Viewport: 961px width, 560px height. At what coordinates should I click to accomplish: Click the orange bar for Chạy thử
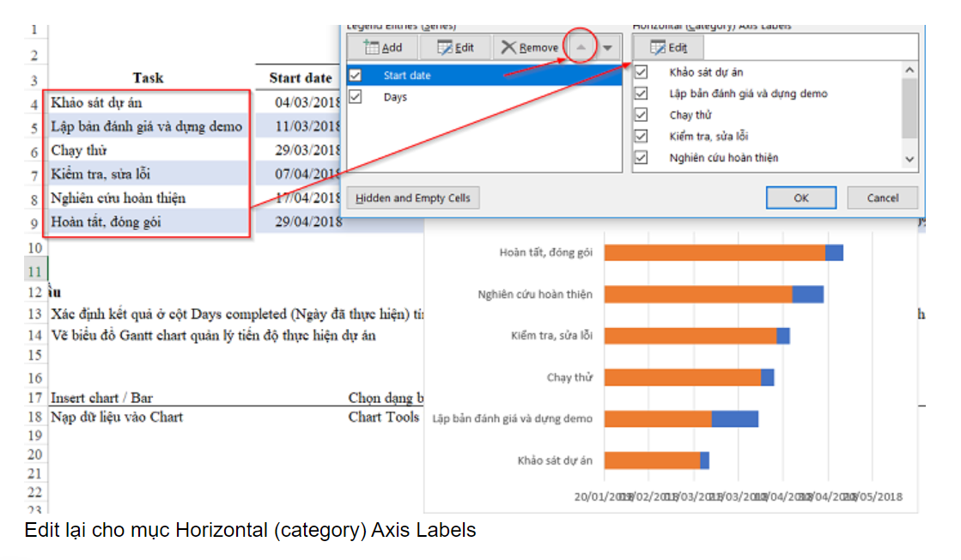click(x=683, y=377)
